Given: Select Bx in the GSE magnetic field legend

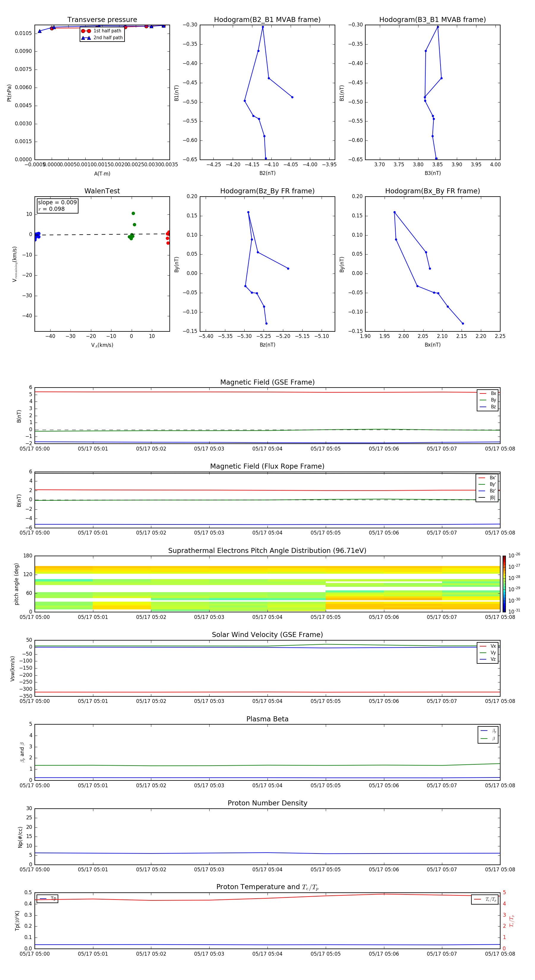Looking at the screenshot, I should (488, 393).
